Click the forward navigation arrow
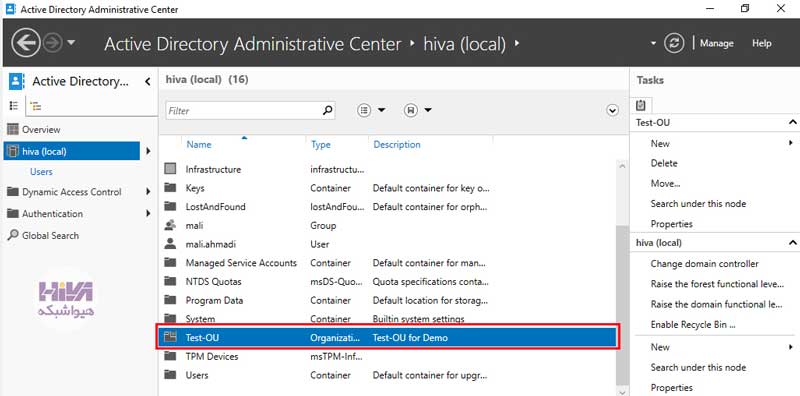This screenshot has width=800, height=396. [52, 43]
